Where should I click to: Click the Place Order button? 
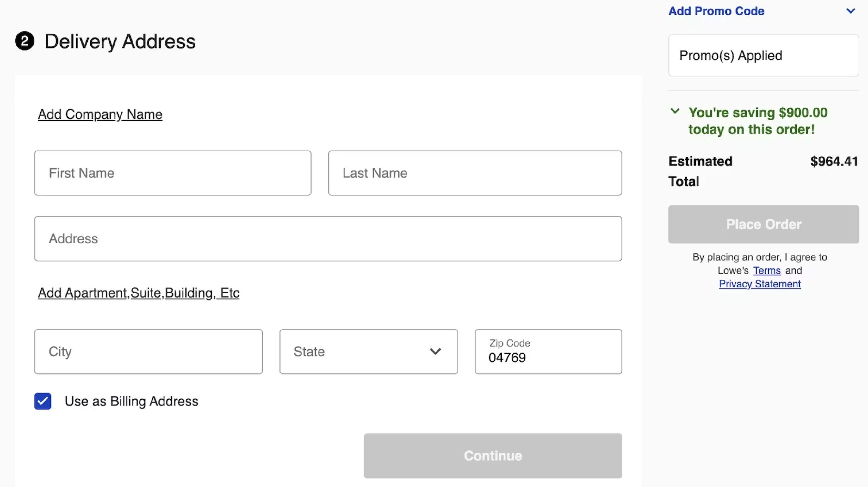(x=763, y=224)
